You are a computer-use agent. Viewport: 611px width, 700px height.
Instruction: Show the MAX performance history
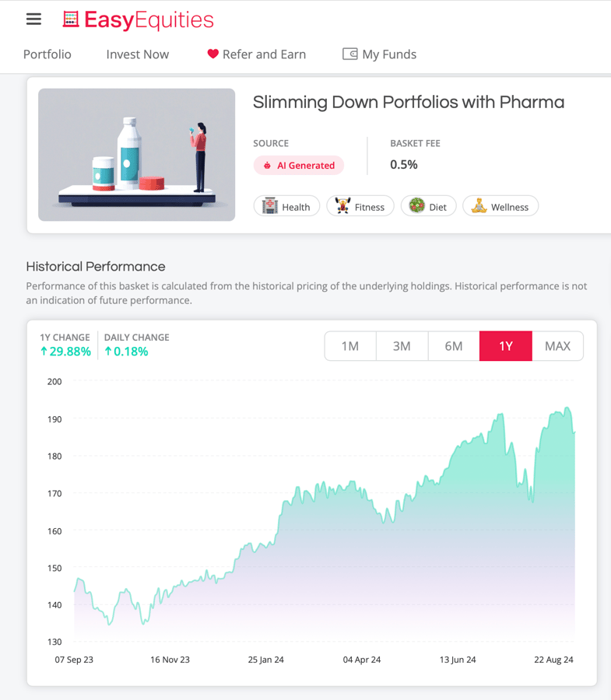pos(557,345)
